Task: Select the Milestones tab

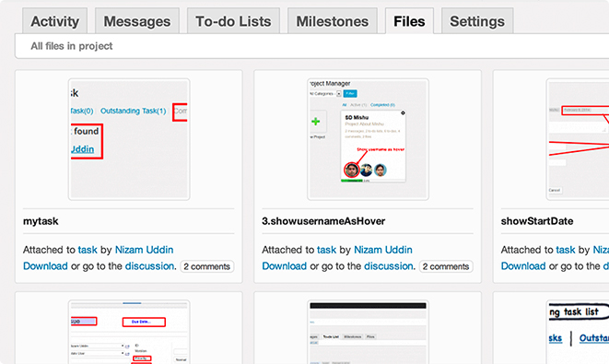Action: click(333, 21)
